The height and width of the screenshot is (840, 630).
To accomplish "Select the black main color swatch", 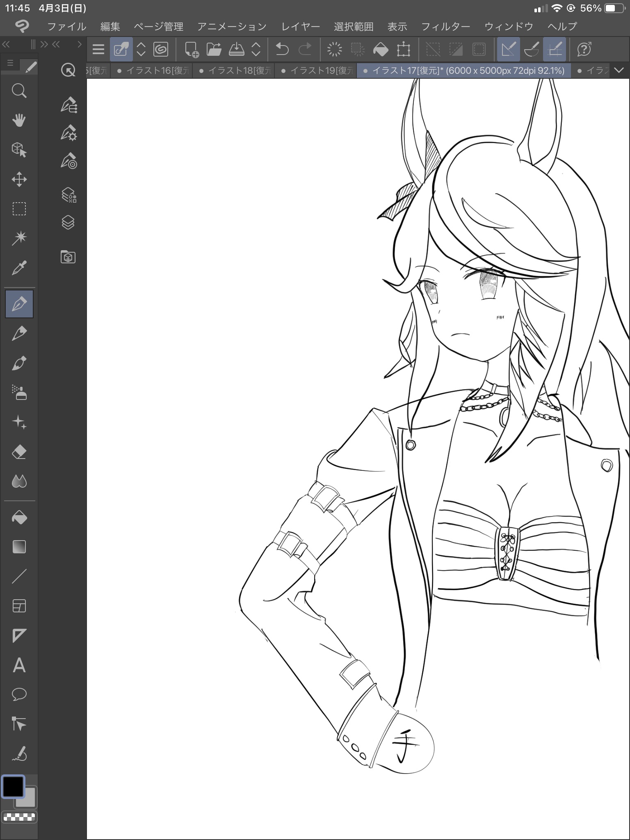I will click(13, 786).
